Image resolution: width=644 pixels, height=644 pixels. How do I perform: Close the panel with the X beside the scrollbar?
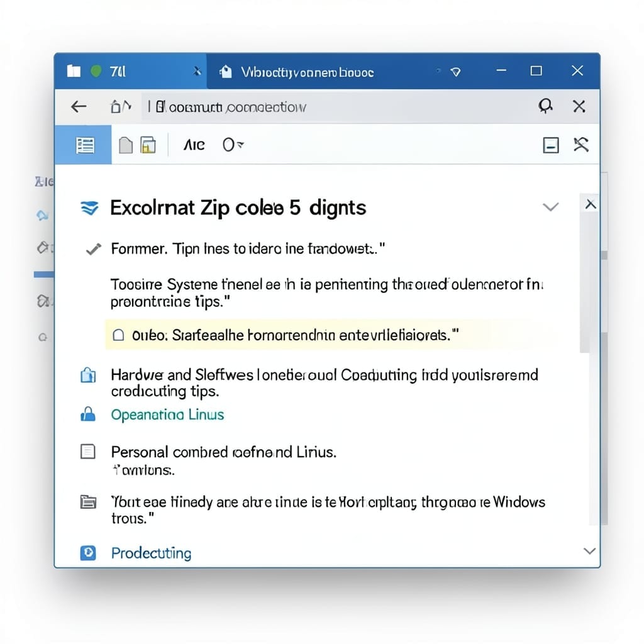tap(591, 204)
